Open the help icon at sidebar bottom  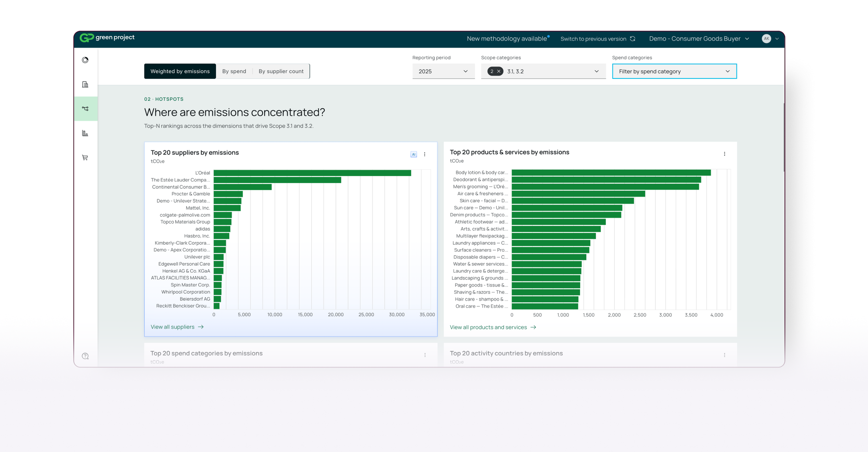(x=85, y=356)
